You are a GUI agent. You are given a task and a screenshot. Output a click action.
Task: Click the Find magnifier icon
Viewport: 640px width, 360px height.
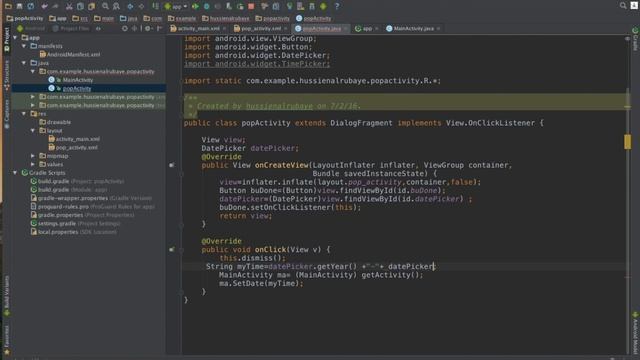(105, 6)
